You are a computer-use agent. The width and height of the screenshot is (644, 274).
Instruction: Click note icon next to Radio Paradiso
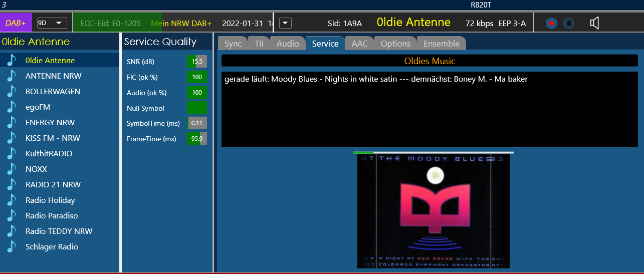[x=12, y=216]
